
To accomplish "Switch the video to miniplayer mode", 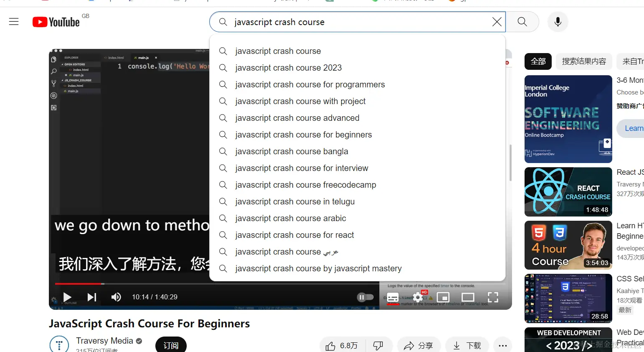I will (x=443, y=297).
